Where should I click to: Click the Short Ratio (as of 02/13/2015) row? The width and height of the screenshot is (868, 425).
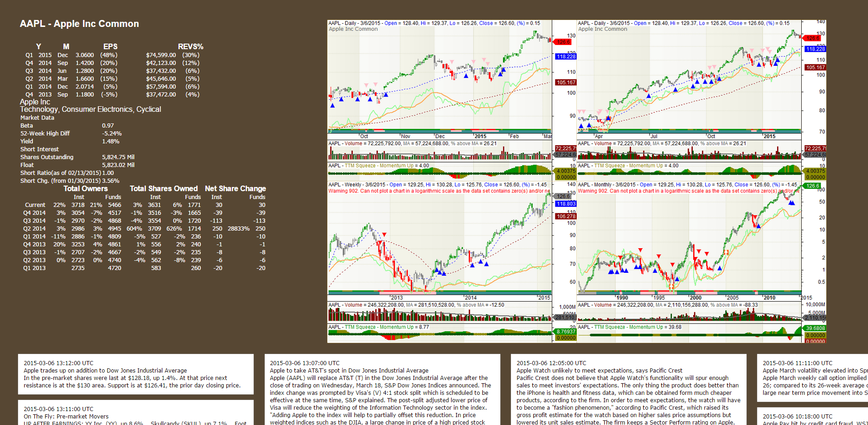click(x=67, y=173)
